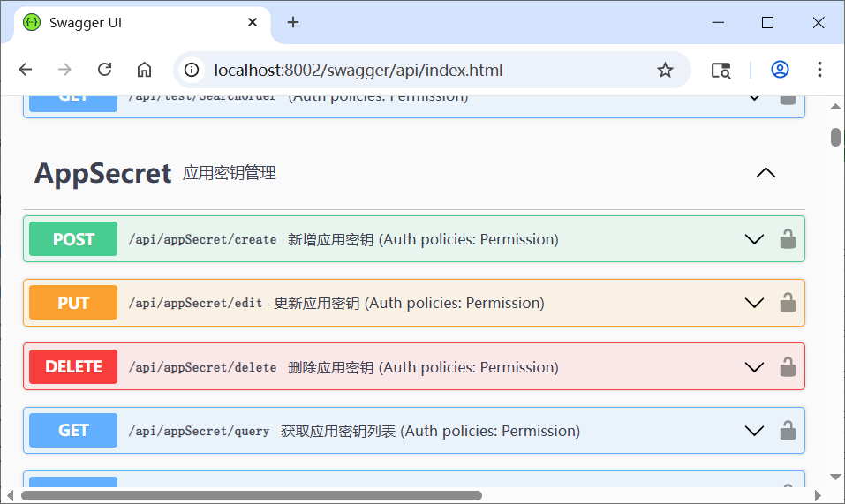The image size is (845, 504).
Task: Click the orange PUT method button
Action: tap(73, 303)
